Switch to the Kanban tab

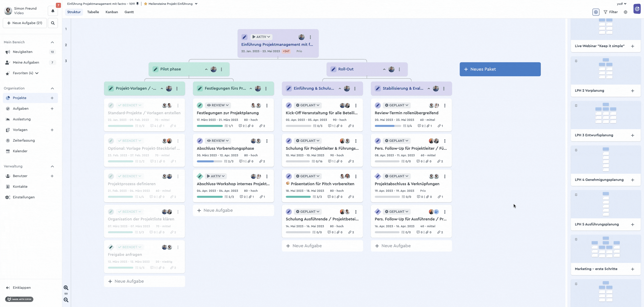(x=112, y=12)
